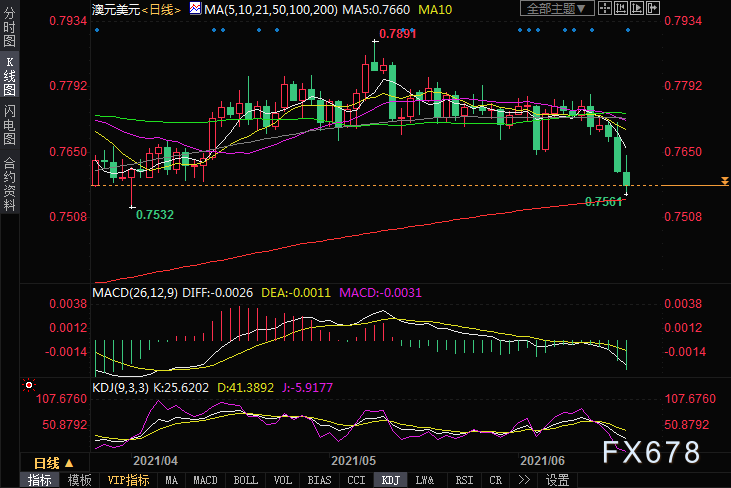Click the KDJ panel settings icon
Image resolution: width=731 pixels, height=488 pixels.
29,384
